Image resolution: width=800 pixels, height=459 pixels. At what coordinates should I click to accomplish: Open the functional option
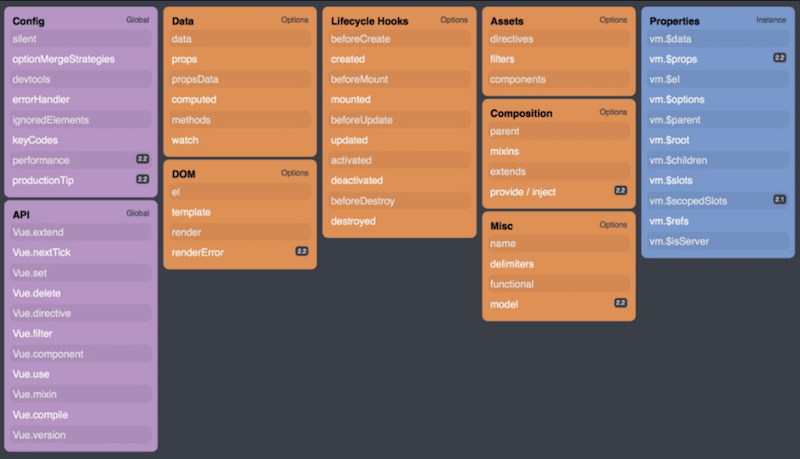[559, 284]
